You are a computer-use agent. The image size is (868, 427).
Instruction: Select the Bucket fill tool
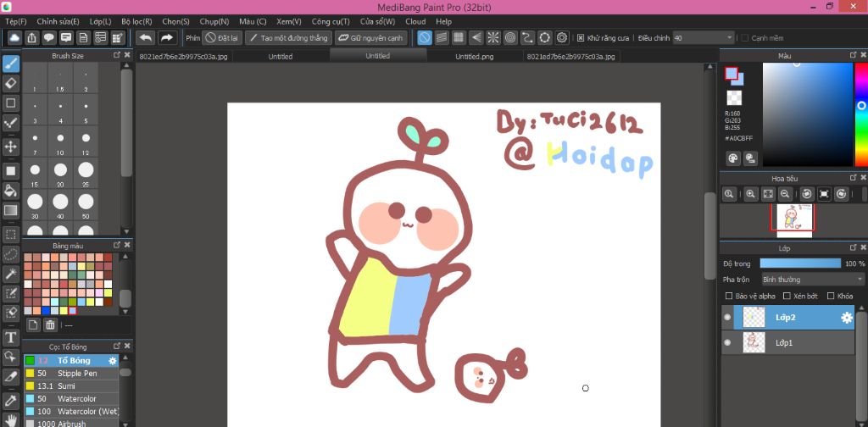coord(10,191)
